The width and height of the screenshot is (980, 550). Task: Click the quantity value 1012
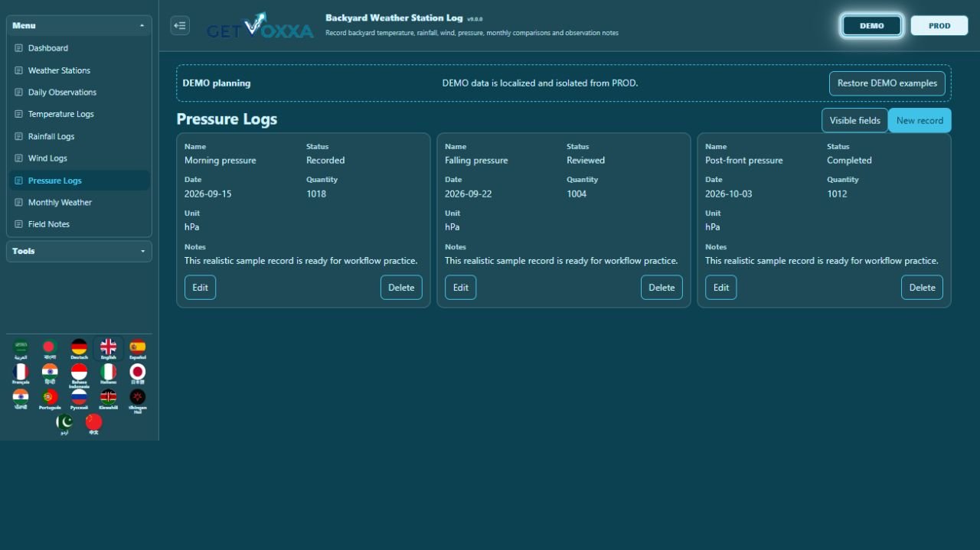pyautogui.click(x=837, y=194)
